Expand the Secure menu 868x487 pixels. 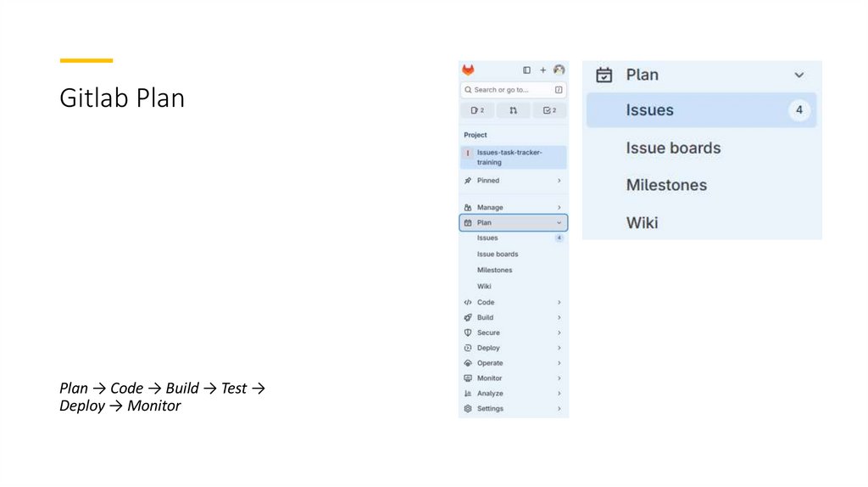[x=513, y=333]
